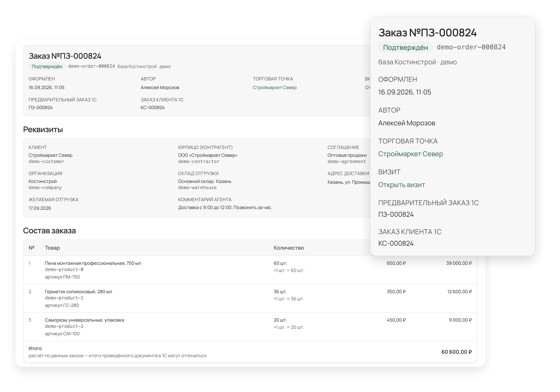
Task: Open the Строймаркет Север link in popup card
Action: tap(410, 154)
